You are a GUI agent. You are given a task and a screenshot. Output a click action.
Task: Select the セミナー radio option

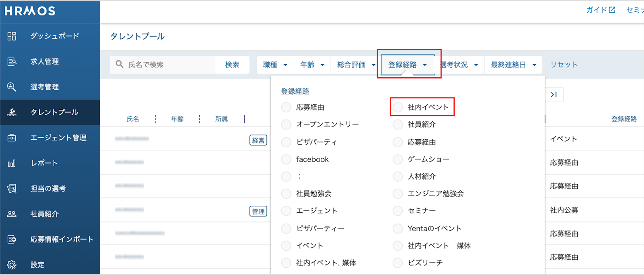click(x=398, y=211)
